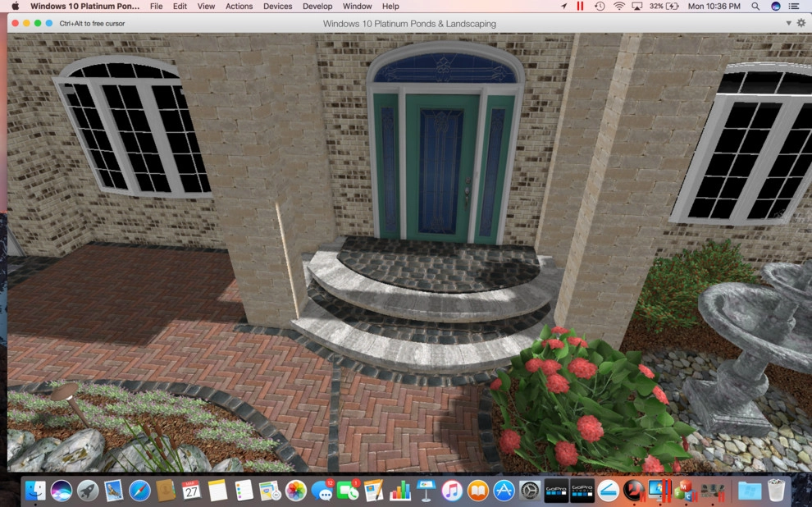Open Reminders in the dock
The height and width of the screenshot is (507, 812).
pos(244,490)
